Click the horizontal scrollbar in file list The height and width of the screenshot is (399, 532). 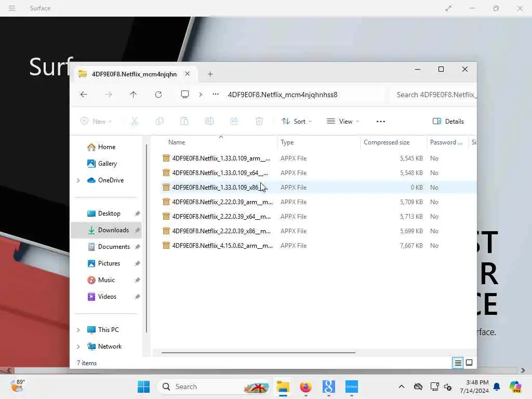point(259,353)
